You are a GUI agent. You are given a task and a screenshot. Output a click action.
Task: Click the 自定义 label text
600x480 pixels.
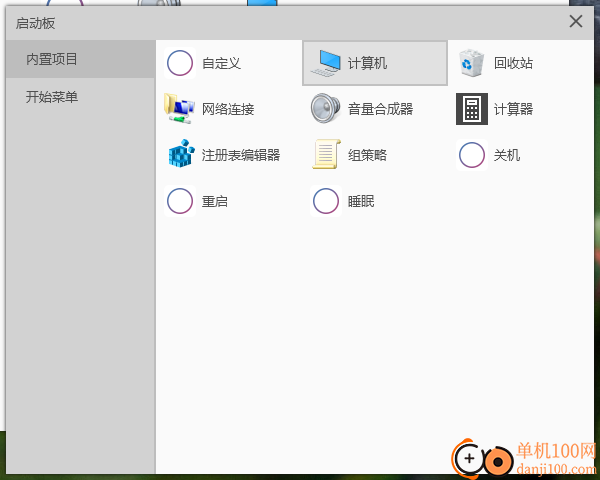[222, 63]
